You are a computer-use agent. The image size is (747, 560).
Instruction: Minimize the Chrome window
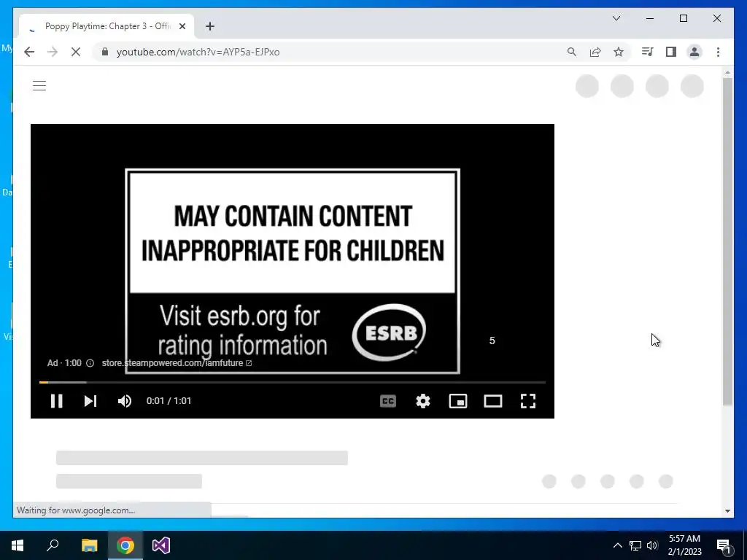click(650, 18)
